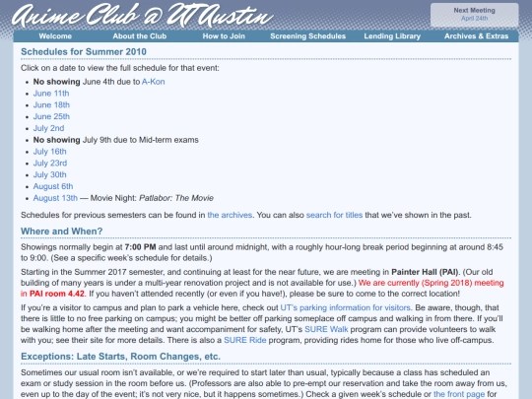Open the August 13th movie night schedule
The image size is (532, 399).
point(55,198)
